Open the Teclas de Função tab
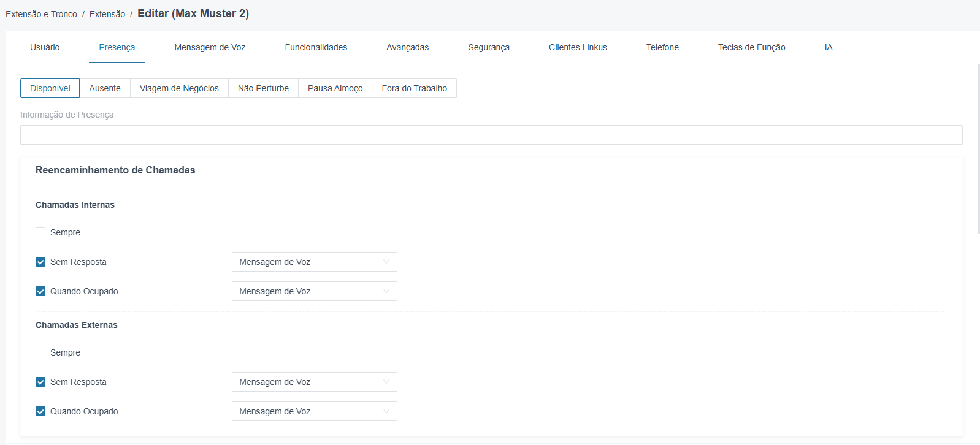This screenshot has width=980, height=445. tap(752, 47)
